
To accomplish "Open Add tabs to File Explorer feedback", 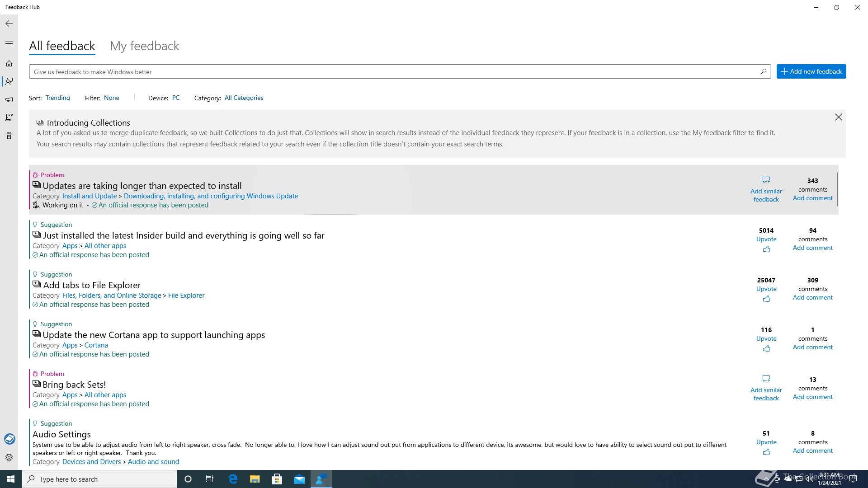I will pyautogui.click(x=92, y=285).
